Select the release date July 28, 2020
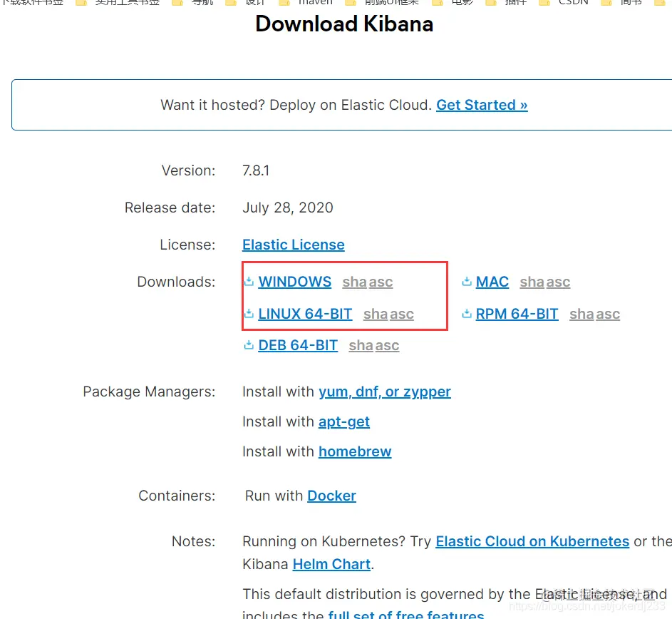672x619 pixels. point(288,208)
